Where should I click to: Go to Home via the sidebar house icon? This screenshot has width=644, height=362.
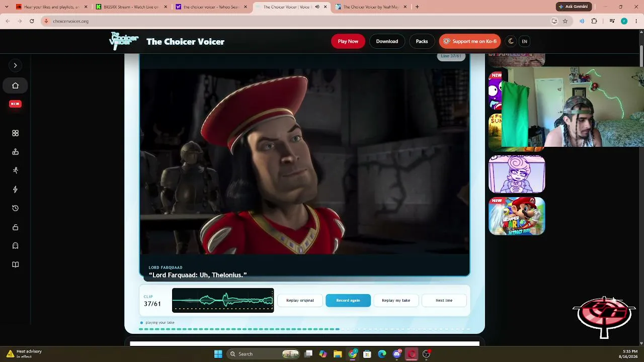[x=15, y=85]
